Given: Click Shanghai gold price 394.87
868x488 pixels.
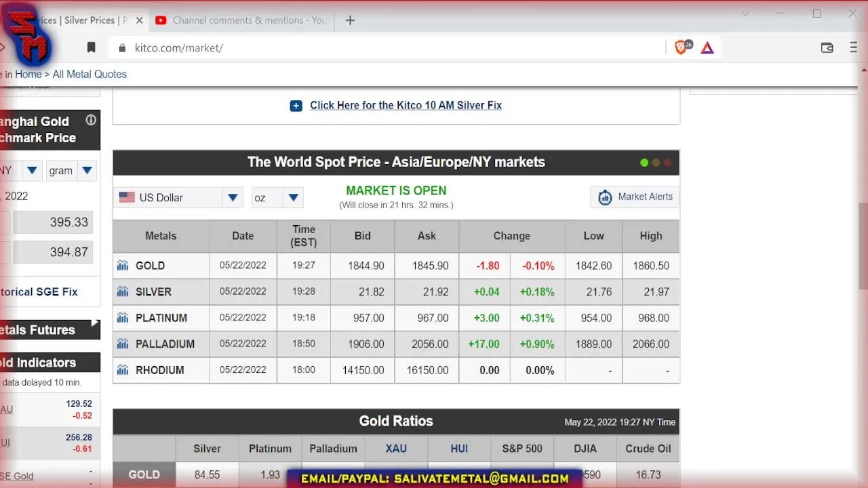Looking at the screenshot, I should coord(68,252).
